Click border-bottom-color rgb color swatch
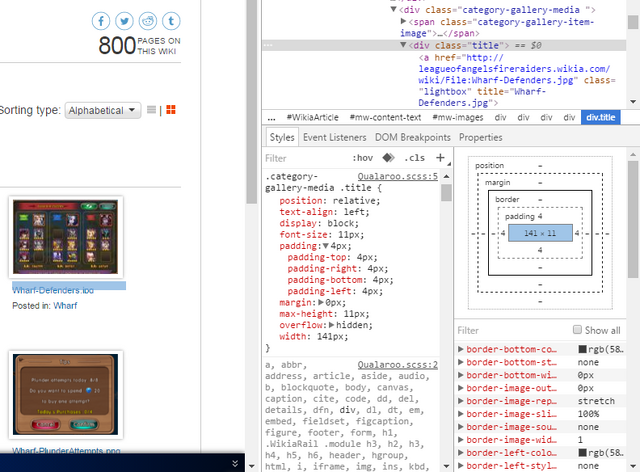Viewport: 640px width, 472px height. coord(583,349)
